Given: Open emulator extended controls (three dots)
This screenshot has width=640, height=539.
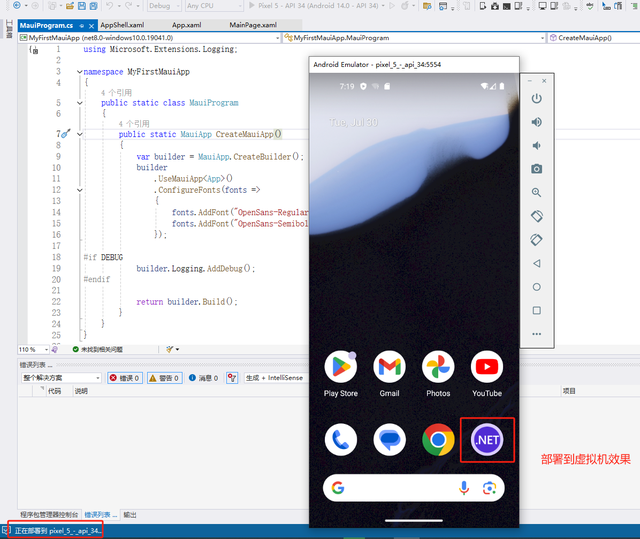Looking at the screenshot, I should point(536,334).
